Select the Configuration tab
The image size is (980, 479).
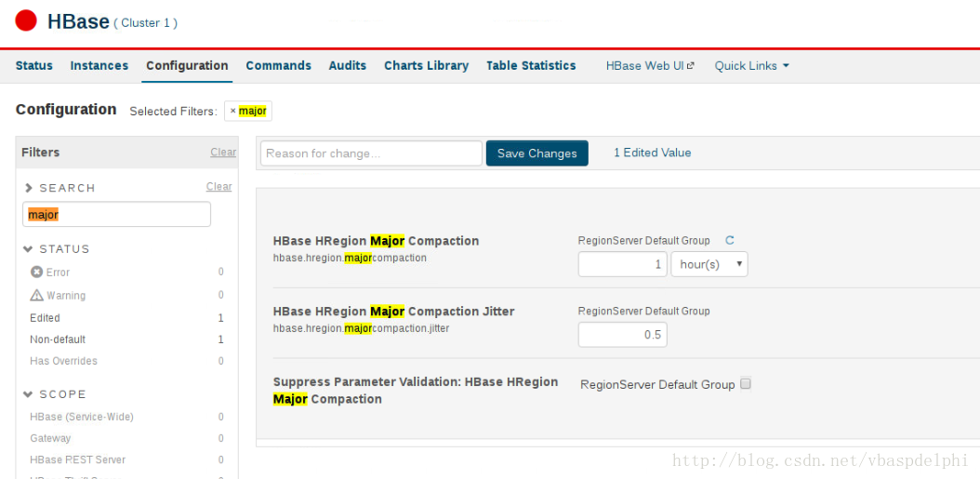187,66
